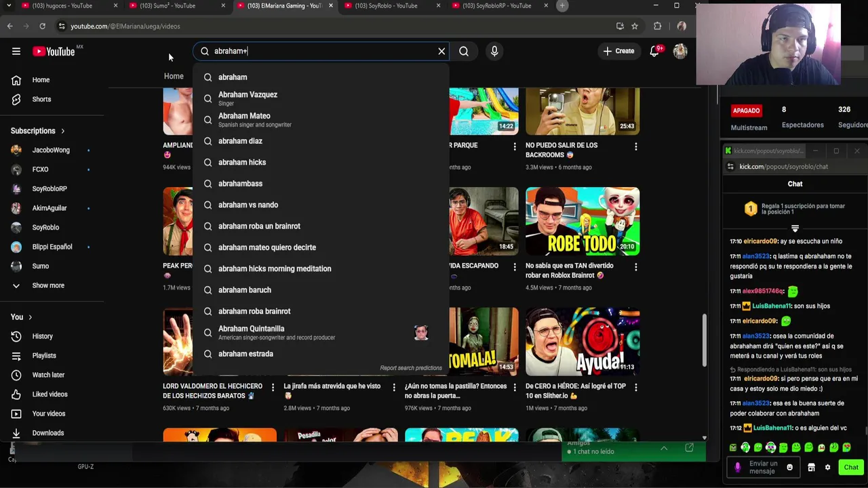Screen dimensions: 868x488
Task: Open the notifications bell
Action: 655,51
